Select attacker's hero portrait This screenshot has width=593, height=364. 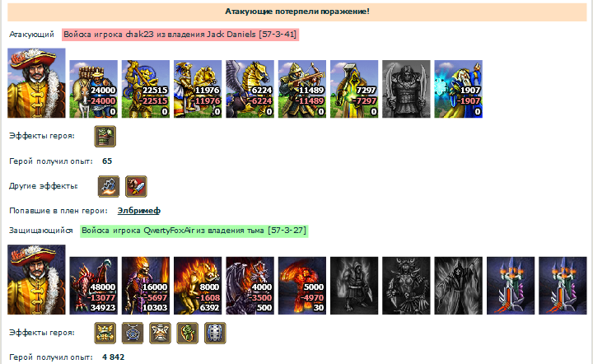pos(36,83)
